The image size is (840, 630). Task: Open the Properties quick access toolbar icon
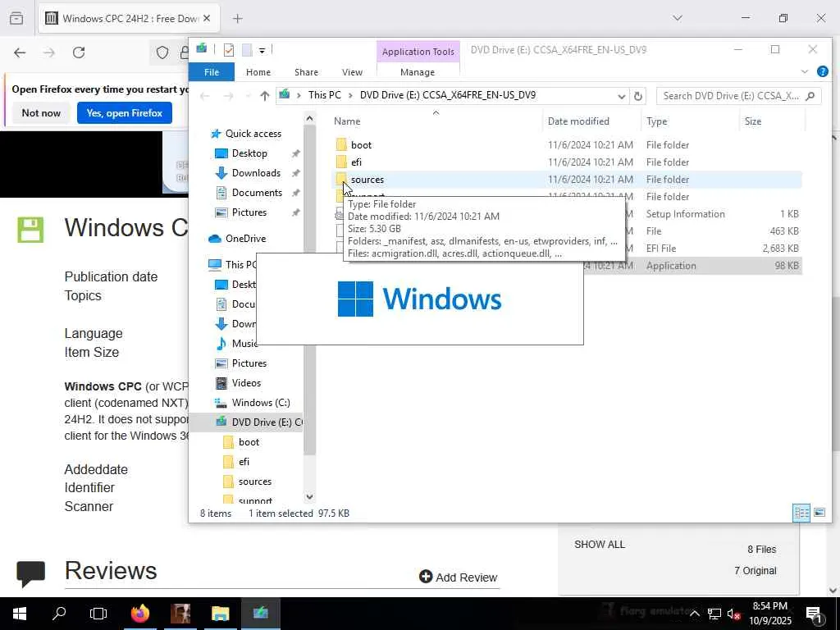click(x=229, y=50)
